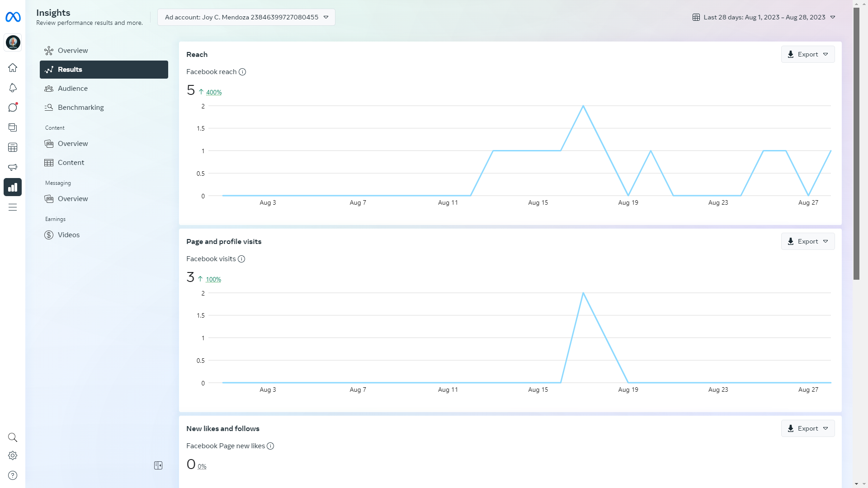Click the Meta logo icon
The image size is (868, 488).
[13, 17]
